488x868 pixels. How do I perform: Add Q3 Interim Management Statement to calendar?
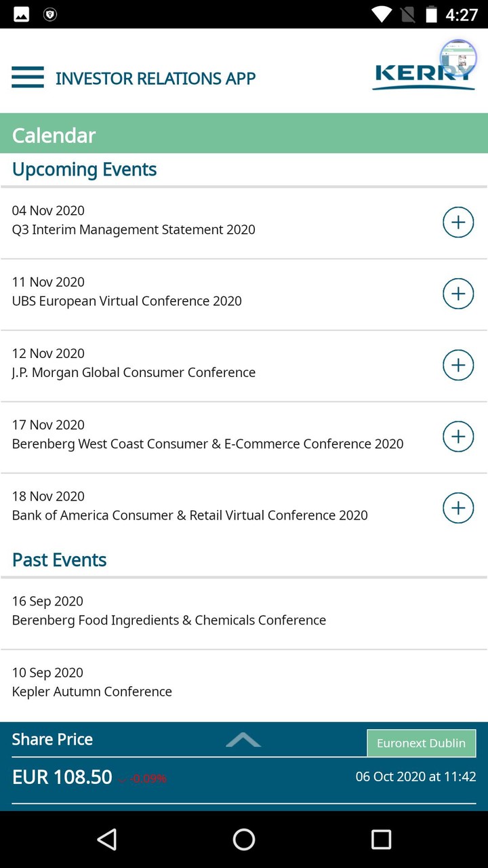[458, 222]
